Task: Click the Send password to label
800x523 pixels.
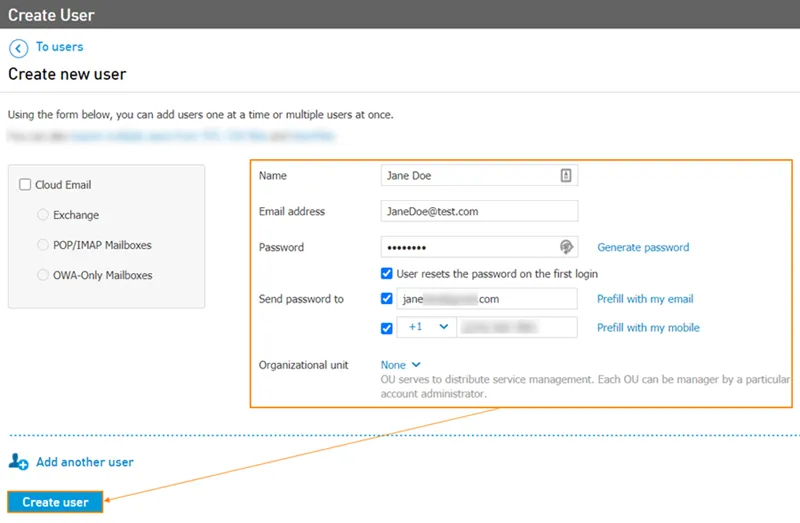Action: [x=301, y=299]
